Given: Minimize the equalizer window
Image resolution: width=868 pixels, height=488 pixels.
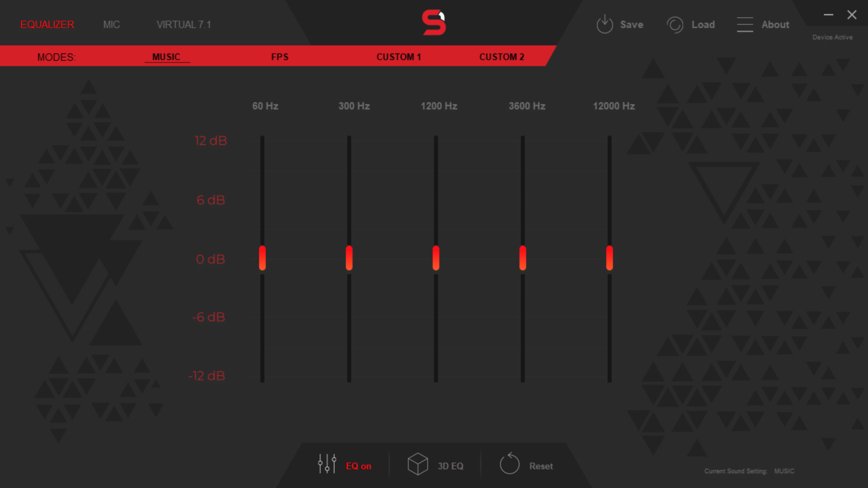Looking at the screenshot, I should 828,15.
